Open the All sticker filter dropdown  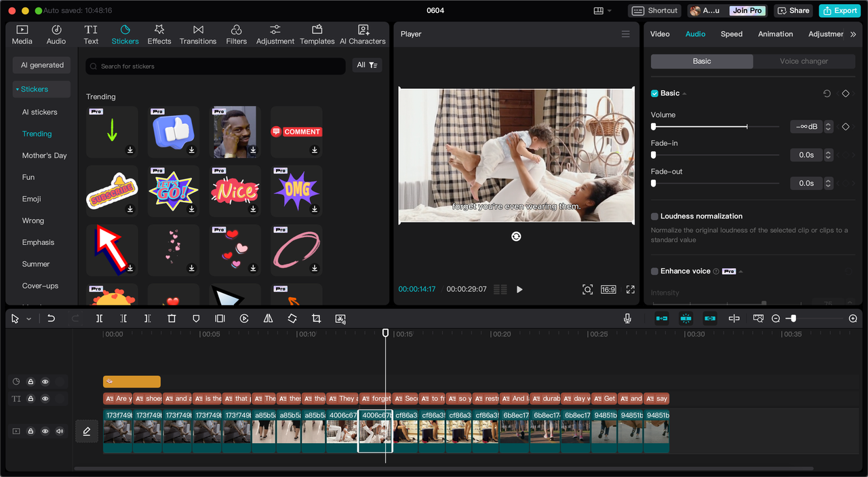pyautogui.click(x=367, y=65)
